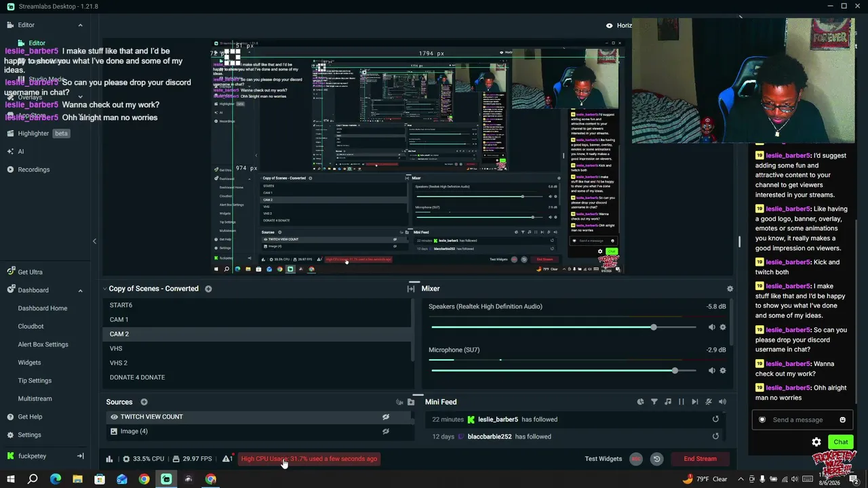Screen dimensions: 868x488
Task: Adjust the Microphone (SU7) volume slider
Action: coord(564,371)
